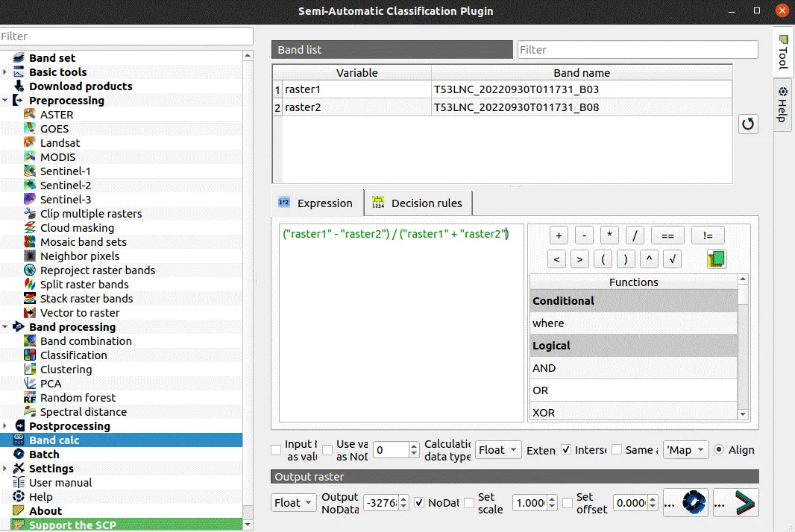
Task: Collapse the Preprocessing tree section
Action: click(x=5, y=101)
